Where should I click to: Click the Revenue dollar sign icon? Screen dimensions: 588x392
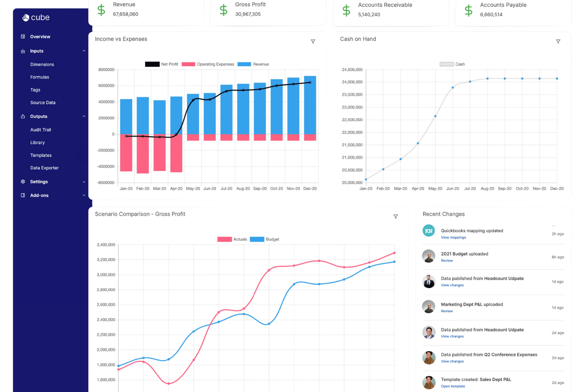coord(101,10)
